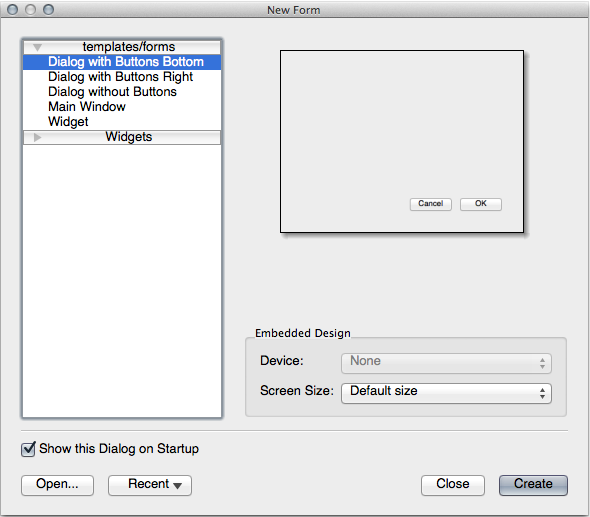This screenshot has height=517, width=590.
Task: Click the Open... button
Action: pyautogui.click(x=57, y=485)
